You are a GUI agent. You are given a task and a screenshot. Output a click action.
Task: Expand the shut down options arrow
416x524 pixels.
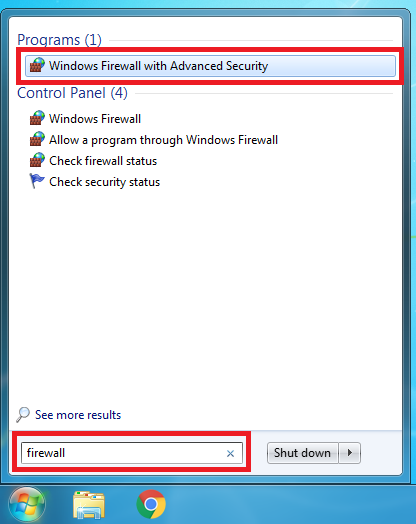[x=350, y=453]
